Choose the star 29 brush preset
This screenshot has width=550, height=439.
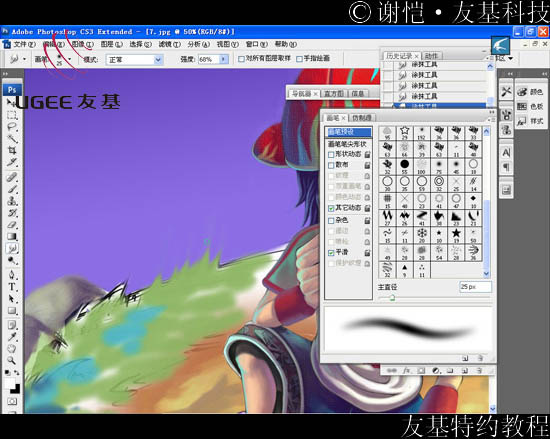pos(404,133)
